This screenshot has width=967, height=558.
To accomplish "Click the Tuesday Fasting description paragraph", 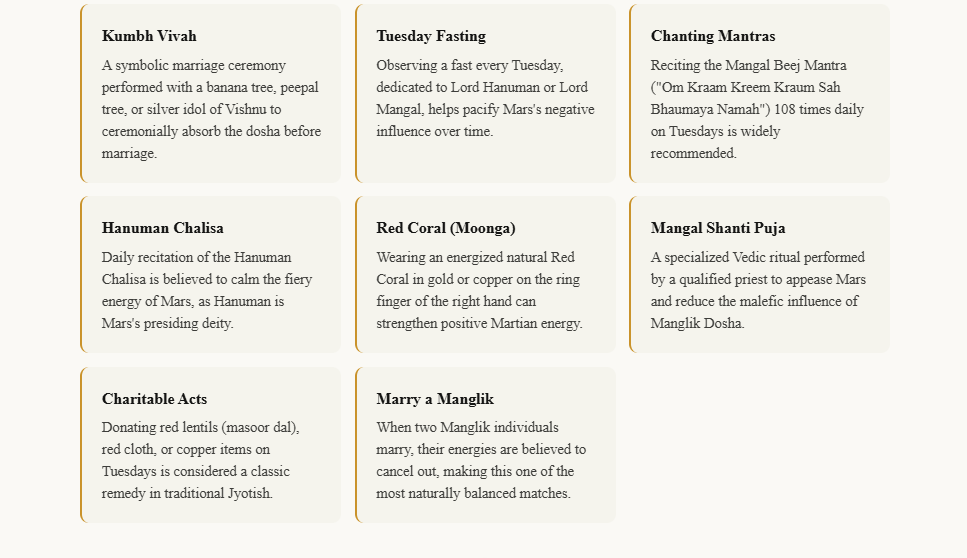I will tap(485, 98).
